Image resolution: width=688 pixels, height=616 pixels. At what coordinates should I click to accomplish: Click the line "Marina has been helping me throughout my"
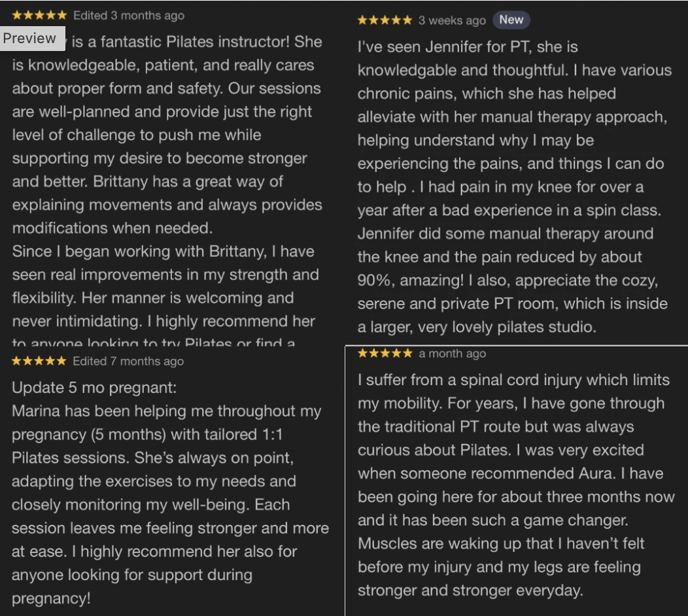[167, 411]
